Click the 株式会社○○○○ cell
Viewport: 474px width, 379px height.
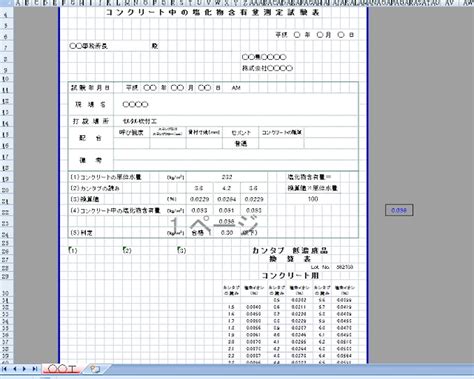(267, 68)
